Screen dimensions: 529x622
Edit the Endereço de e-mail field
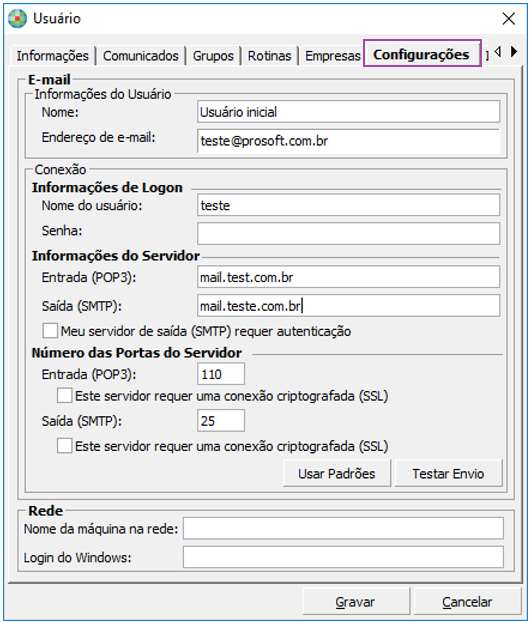[x=348, y=141]
